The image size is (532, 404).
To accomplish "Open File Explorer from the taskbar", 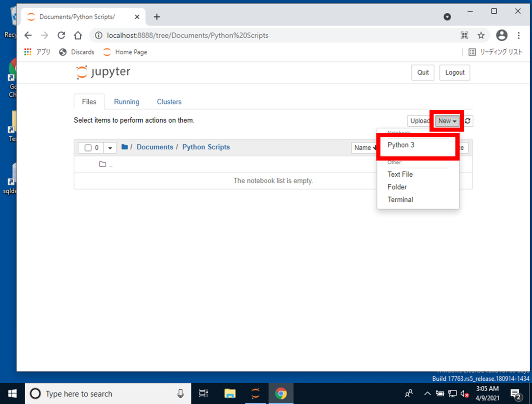I will click(x=230, y=393).
